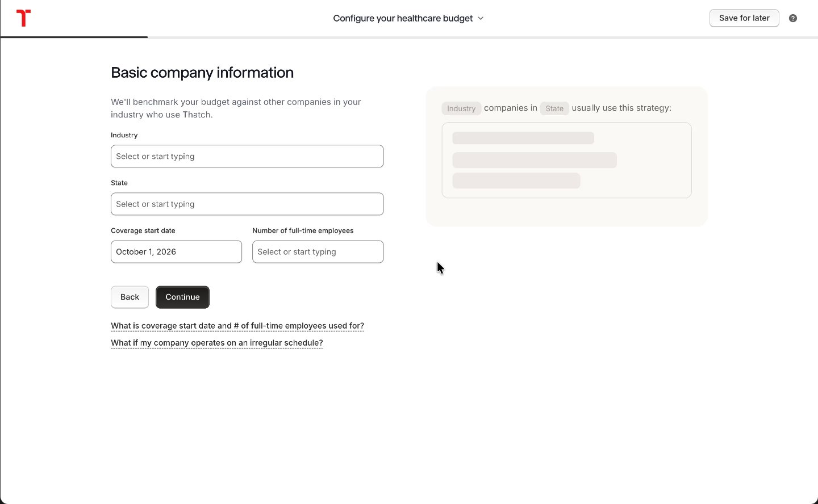Click the red Thatch logo

[x=23, y=18]
